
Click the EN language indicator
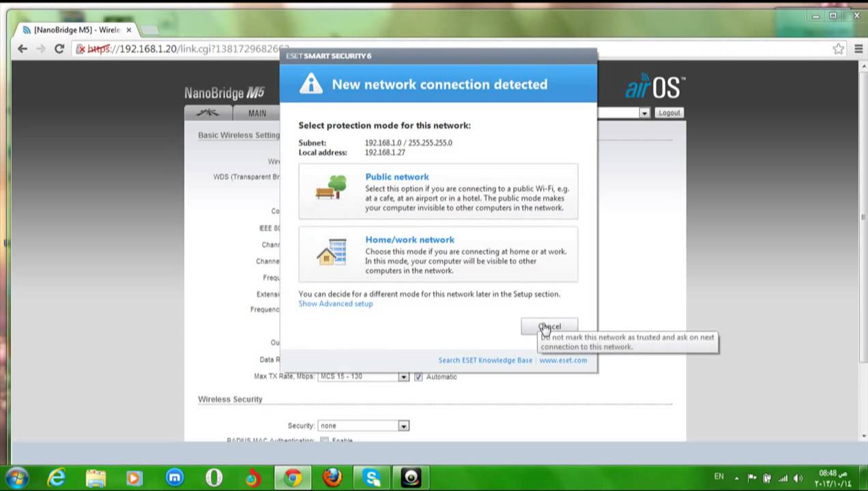click(x=719, y=476)
